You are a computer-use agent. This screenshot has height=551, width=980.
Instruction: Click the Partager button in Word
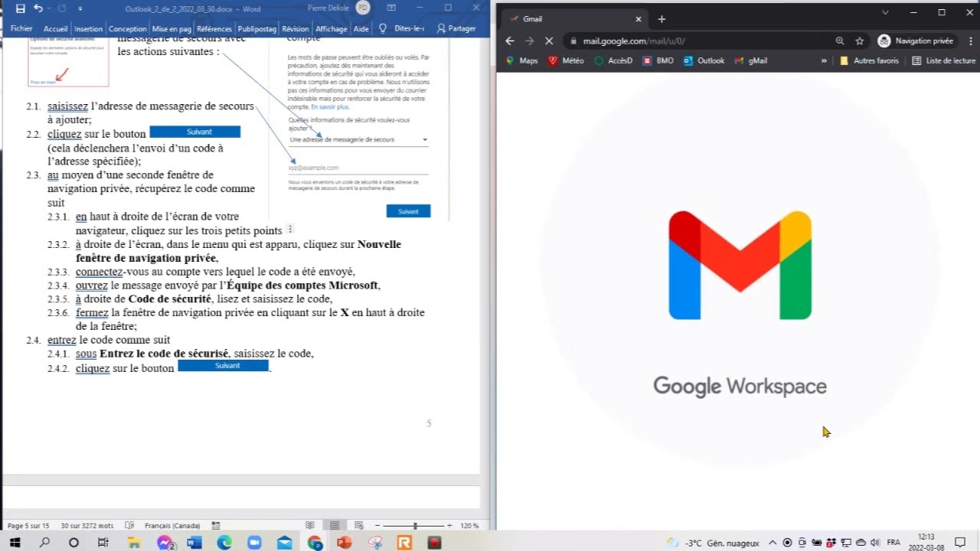pyautogui.click(x=456, y=28)
